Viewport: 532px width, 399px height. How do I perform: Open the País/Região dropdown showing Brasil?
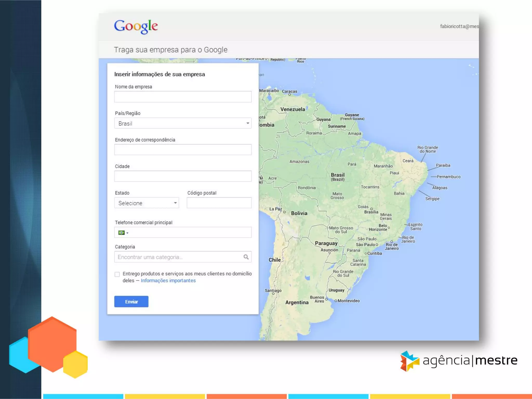click(x=183, y=123)
